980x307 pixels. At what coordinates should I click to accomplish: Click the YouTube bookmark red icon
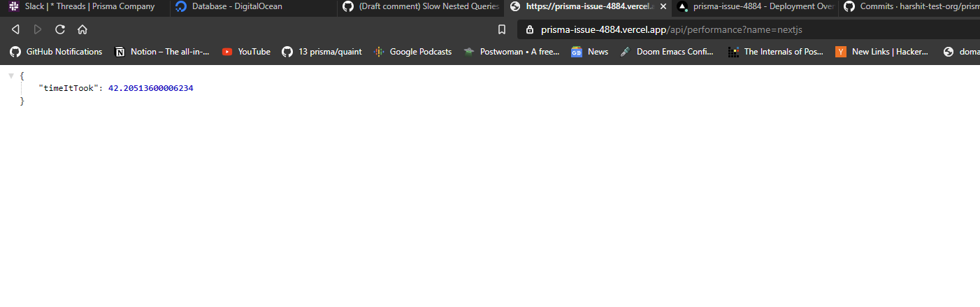(x=227, y=52)
